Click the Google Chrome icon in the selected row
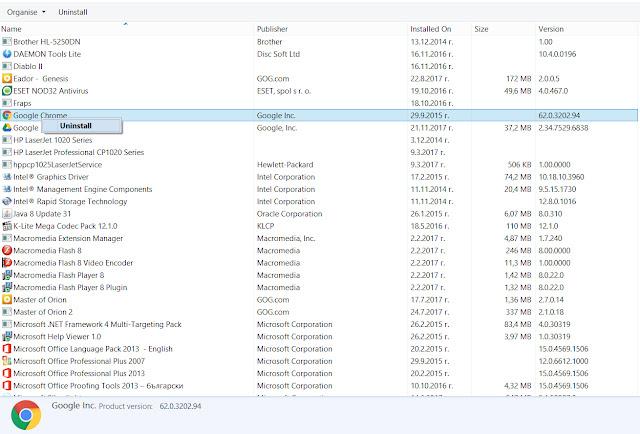This screenshot has width=640, height=434. [x=7, y=116]
